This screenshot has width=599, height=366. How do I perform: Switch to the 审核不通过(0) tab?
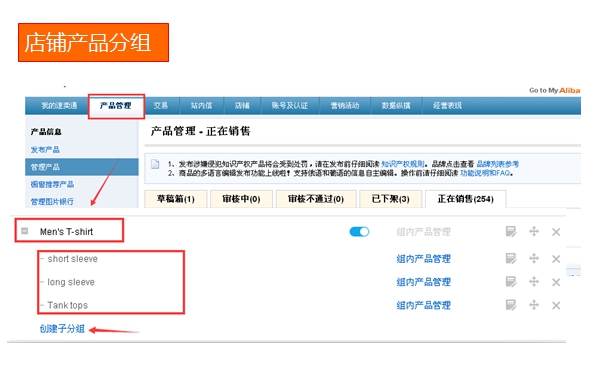316,199
